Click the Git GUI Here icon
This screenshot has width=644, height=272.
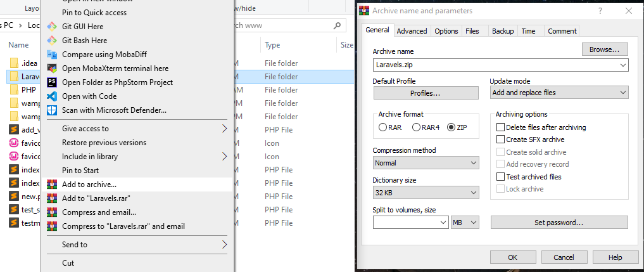point(52,27)
